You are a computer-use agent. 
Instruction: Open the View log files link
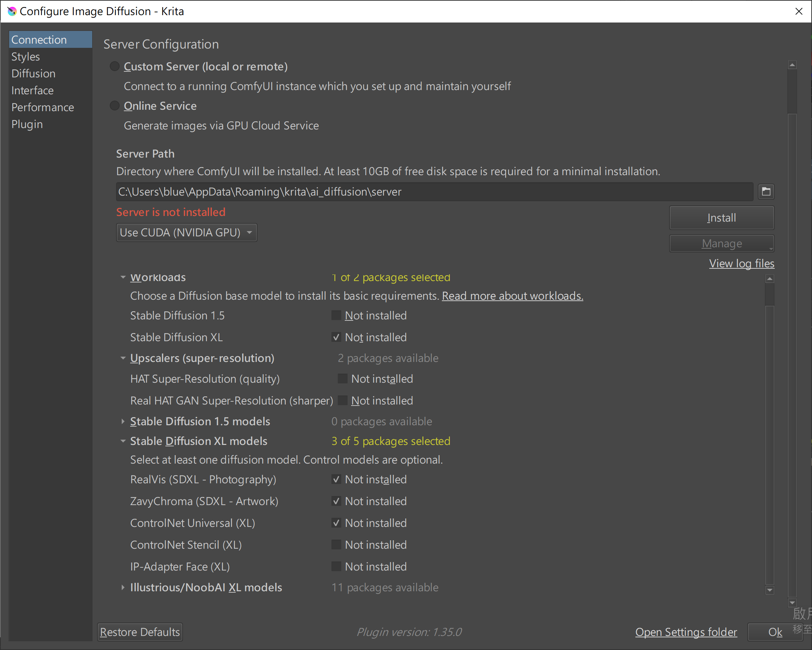pos(742,263)
